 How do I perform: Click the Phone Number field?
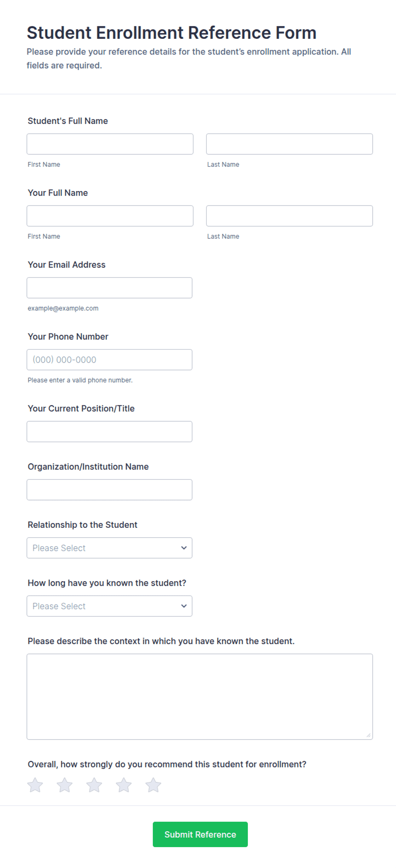(x=109, y=360)
